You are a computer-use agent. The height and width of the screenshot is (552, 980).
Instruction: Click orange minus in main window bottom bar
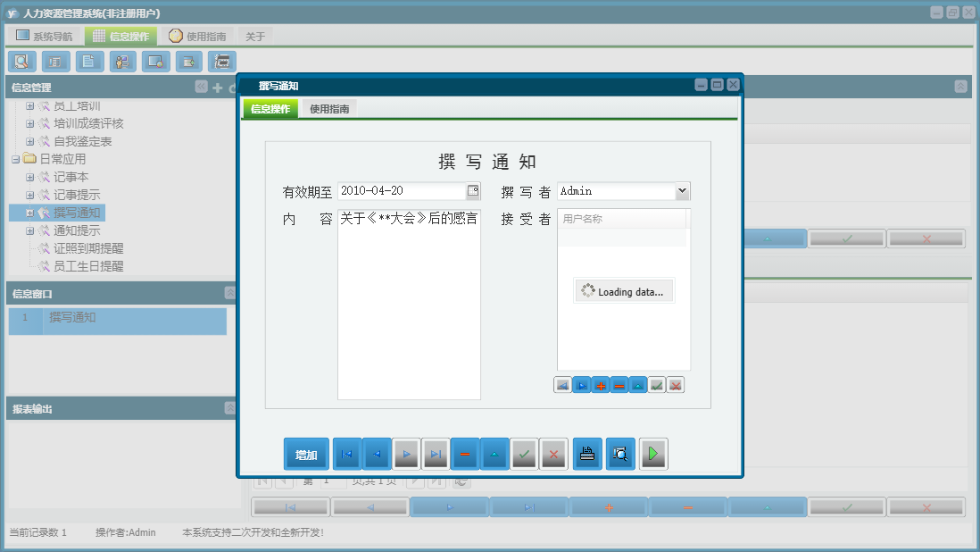(688, 507)
